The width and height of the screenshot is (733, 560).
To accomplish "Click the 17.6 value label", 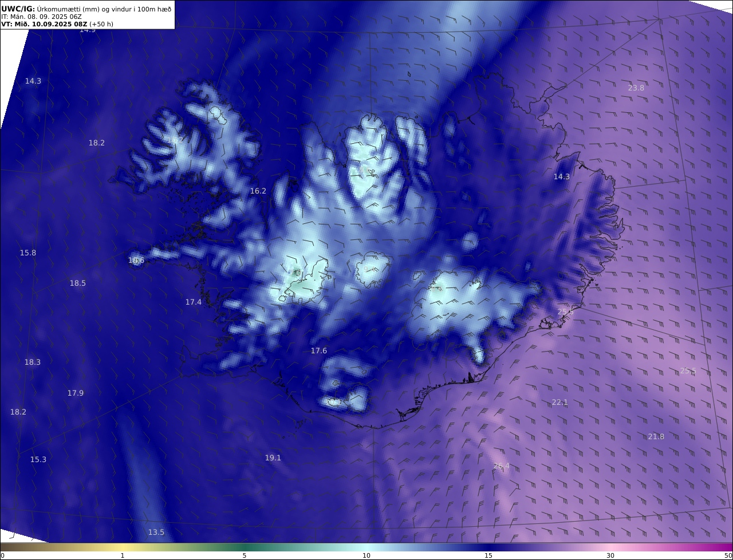I will [x=319, y=350].
